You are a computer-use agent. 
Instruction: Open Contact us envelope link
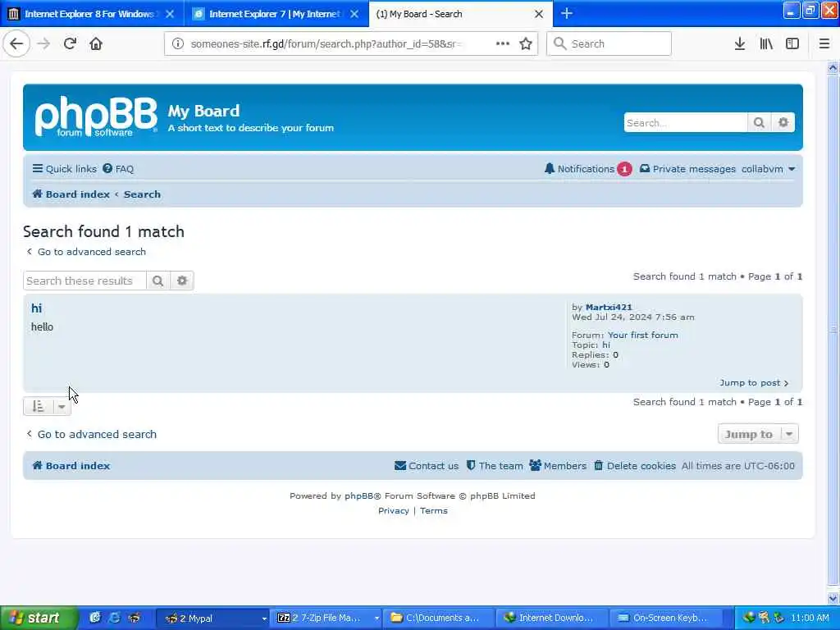(x=427, y=466)
